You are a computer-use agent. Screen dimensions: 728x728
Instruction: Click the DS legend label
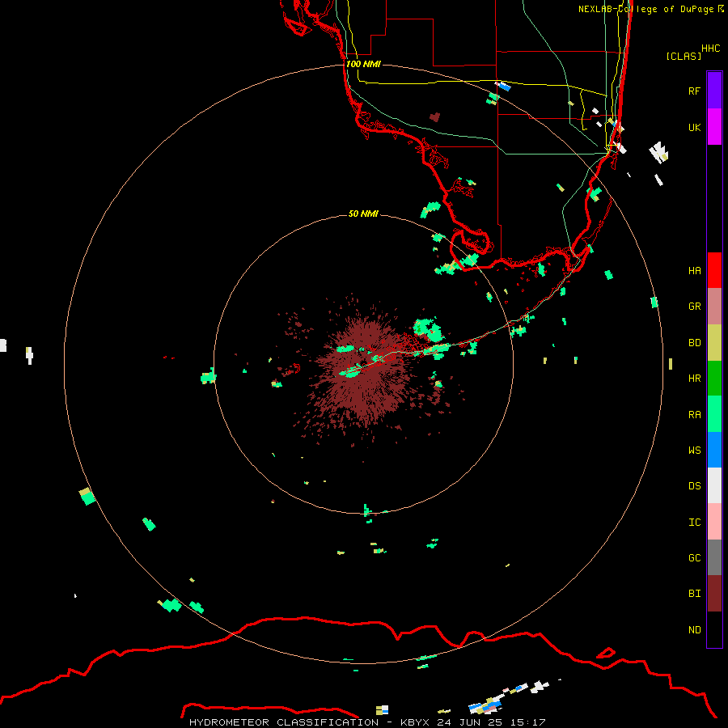[694, 486]
